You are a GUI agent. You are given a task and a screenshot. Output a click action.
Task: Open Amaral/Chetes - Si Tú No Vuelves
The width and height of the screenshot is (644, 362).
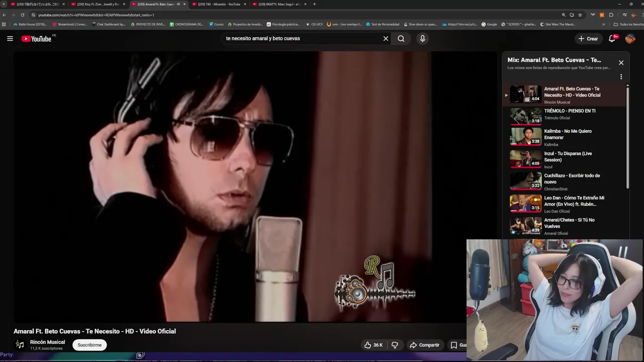coord(563,226)
